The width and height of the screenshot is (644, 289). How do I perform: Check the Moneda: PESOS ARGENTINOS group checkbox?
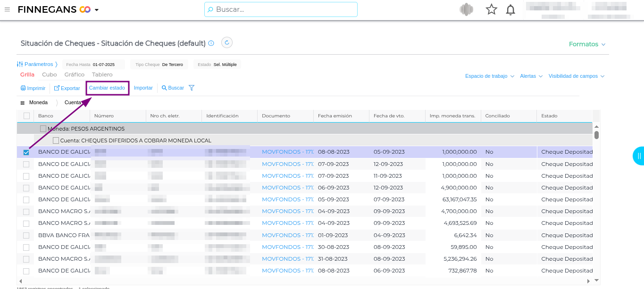[x=43, y=129]
